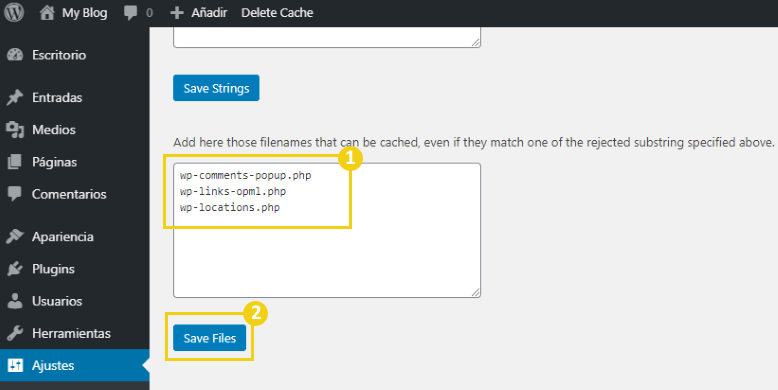Image resolution: width=778 pixels, height=390 pixels.
Task: Select the Apariencia brush icon
Action: (15, 236)
